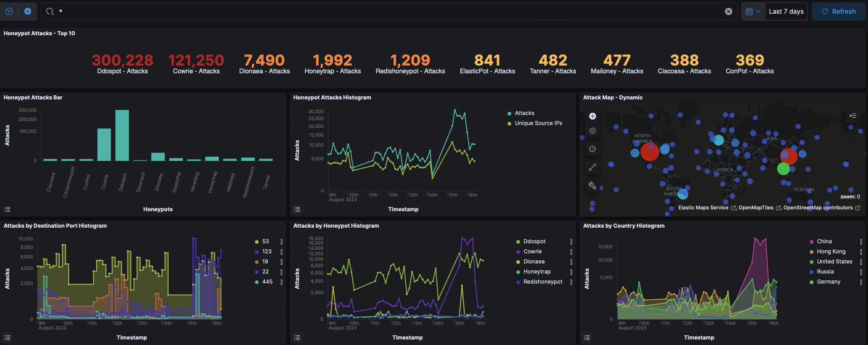Toggle legend on Honeypot Attacks Bar chart

coord(7,209)
